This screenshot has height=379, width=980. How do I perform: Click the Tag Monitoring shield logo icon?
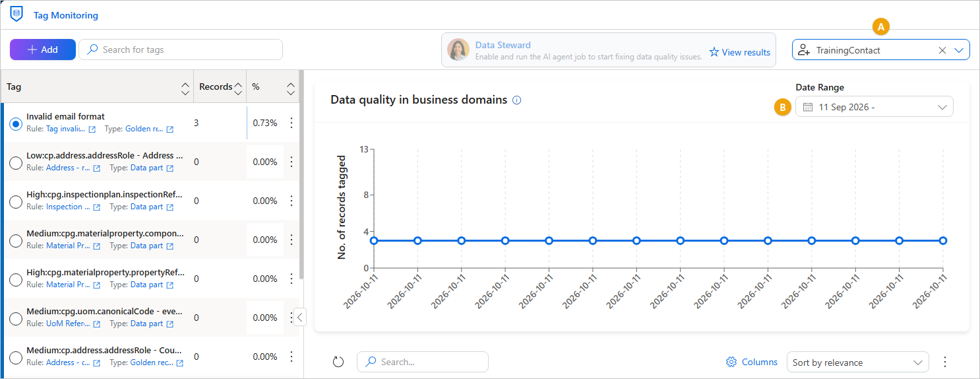click(16, 15)
